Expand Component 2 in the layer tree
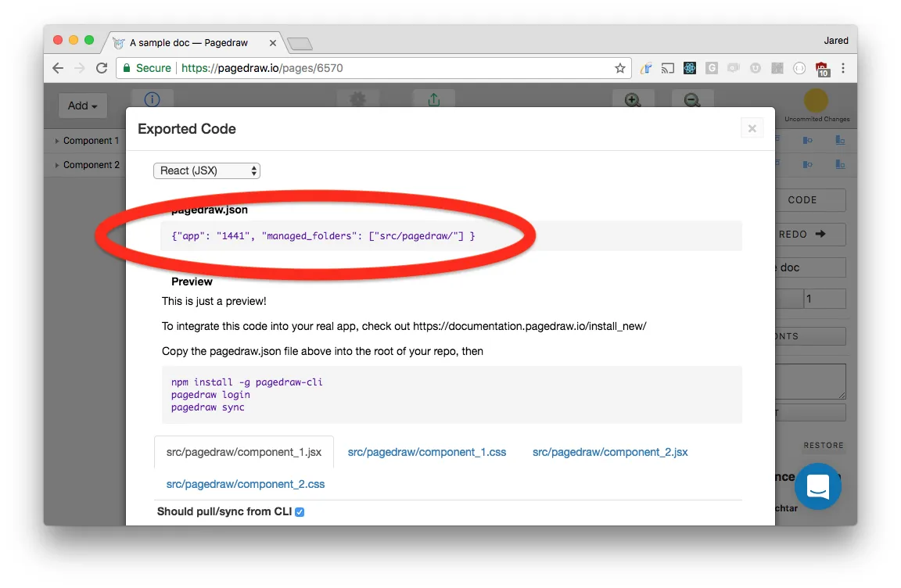Image resolution: width=901 pixels, height=588 pixels. [57, 166]
